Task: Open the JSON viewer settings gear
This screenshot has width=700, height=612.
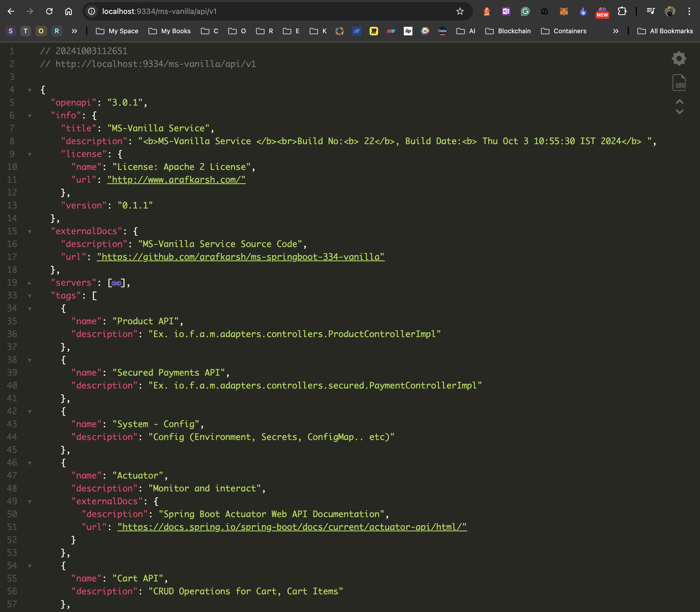Action: pyautogui.click(x=679, y=58)
